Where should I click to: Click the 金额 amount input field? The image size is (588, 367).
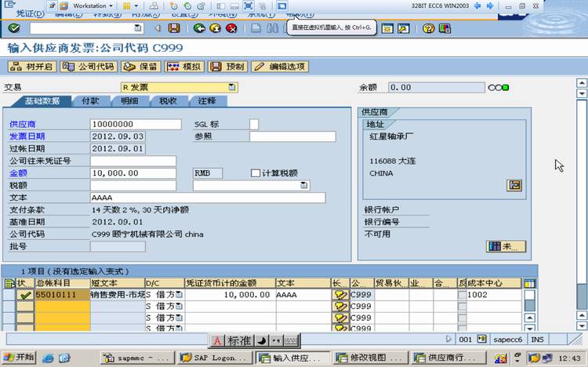point(133,173)
